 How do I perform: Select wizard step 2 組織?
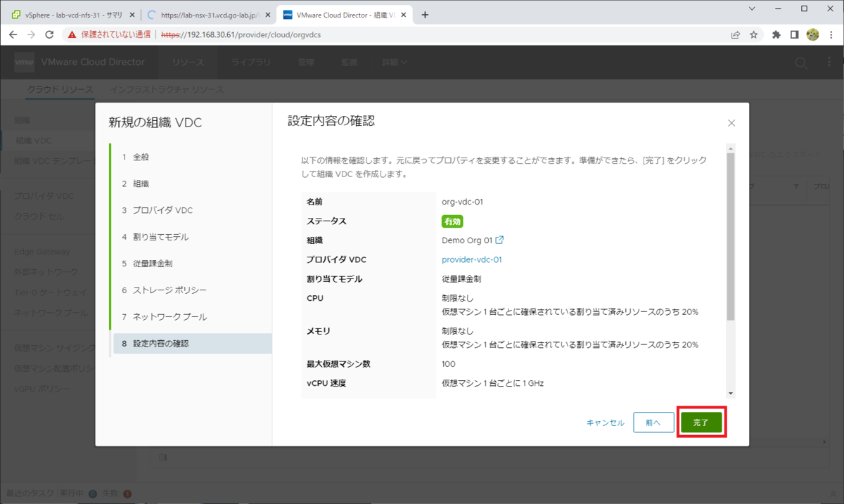(x=191, y=183)
